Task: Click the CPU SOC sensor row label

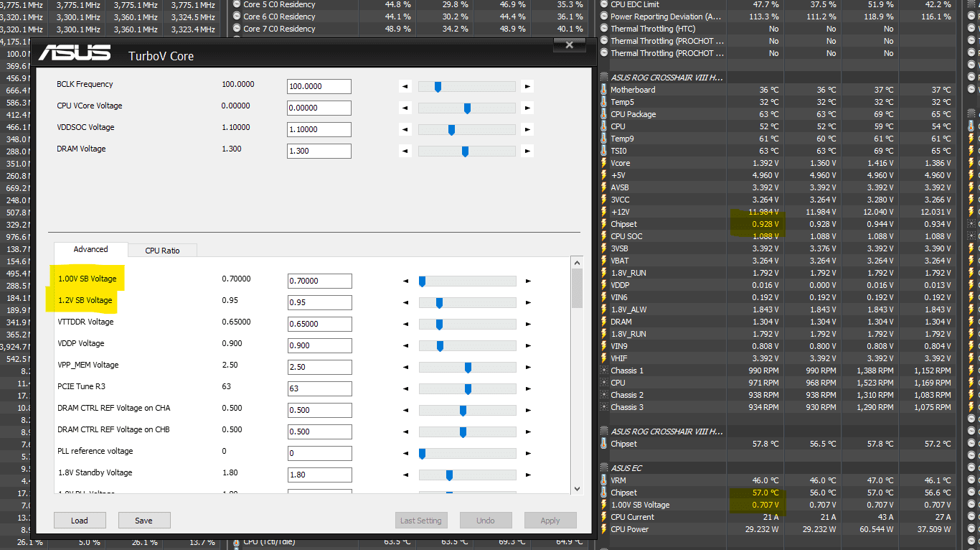Action: click(x=626, y=236)
